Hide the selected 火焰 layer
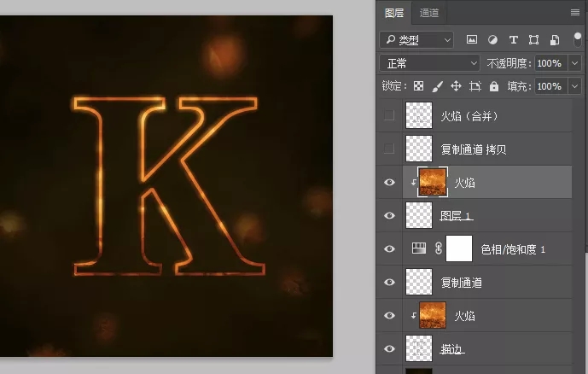The width and height of the screenshot is (588, 374). [x=389, y=183]
